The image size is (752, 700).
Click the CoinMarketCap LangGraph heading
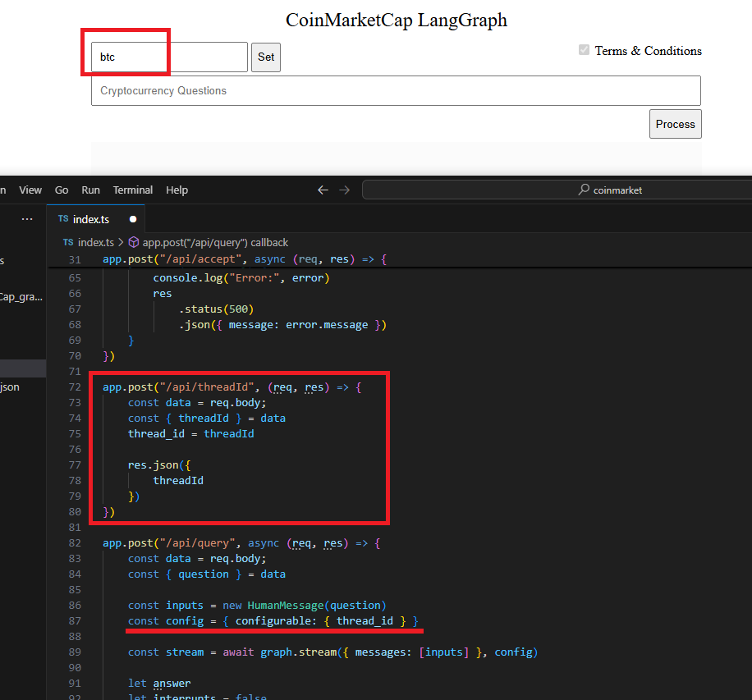tap(397, 20)
